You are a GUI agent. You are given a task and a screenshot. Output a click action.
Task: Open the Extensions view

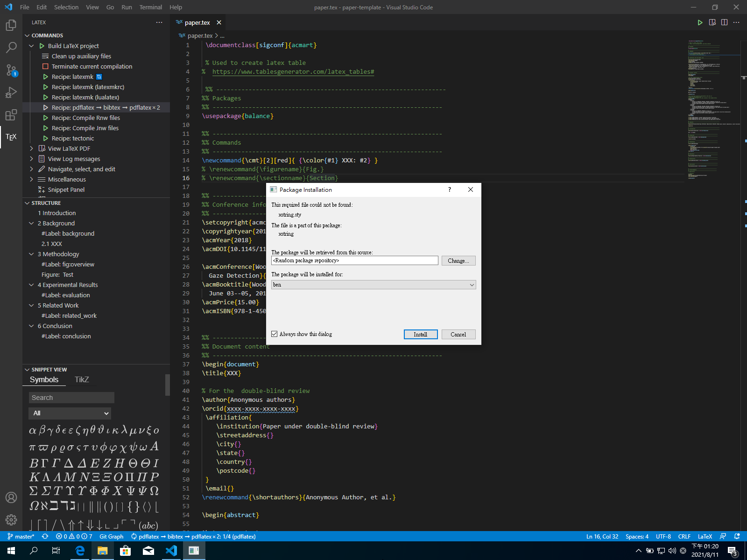point(11,115)
